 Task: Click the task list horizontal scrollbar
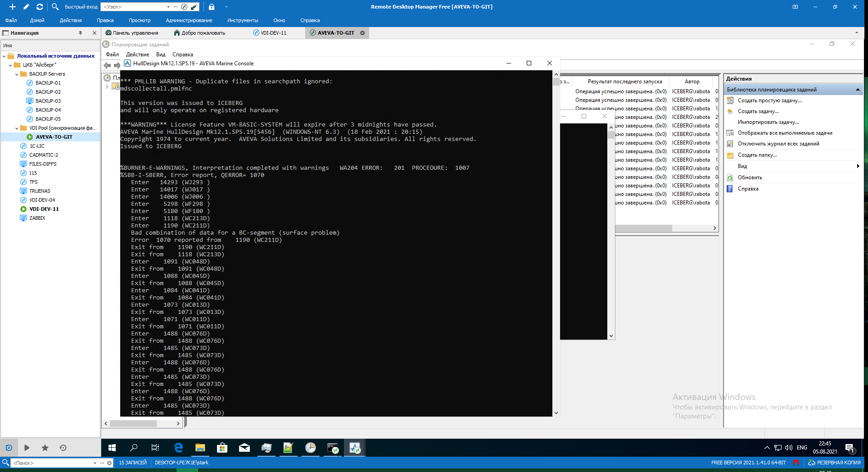pos(644,228)
